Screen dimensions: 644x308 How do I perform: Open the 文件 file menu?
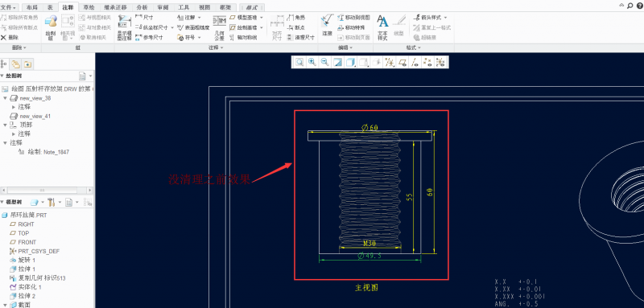[x=10, y=7]
